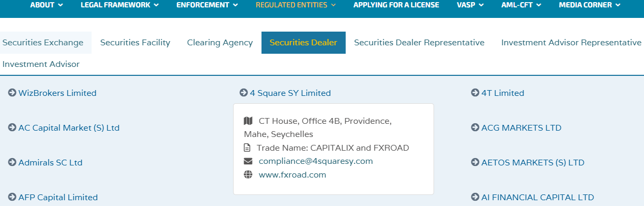Expand the AML-CFT menu

coord(527,5)
